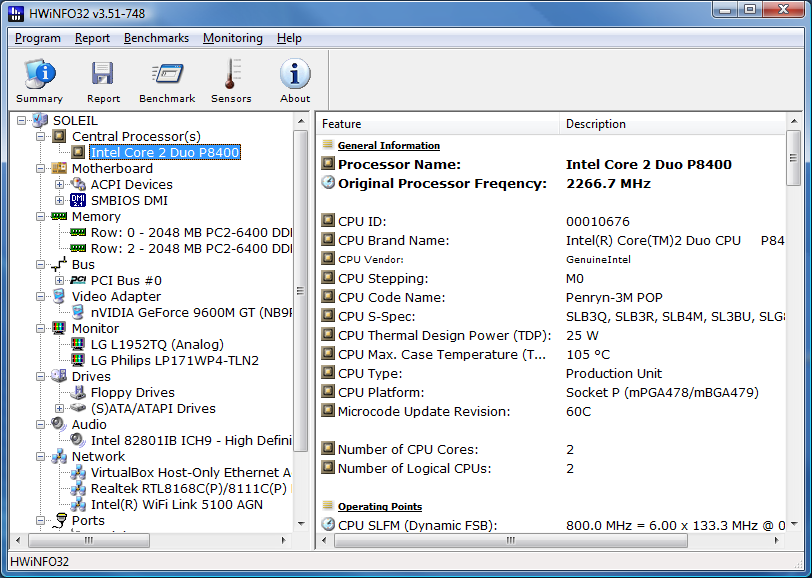Click the Original Processor Frequency clock icon
The width and height of the screenshot is (812, 578).
[x=328, y=182]
